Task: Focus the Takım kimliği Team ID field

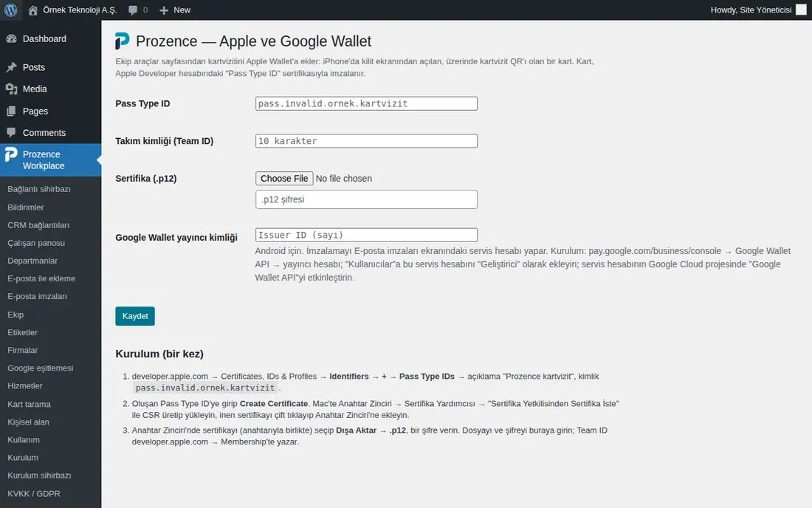Action: pyautogui.click(x=366, y=141)
